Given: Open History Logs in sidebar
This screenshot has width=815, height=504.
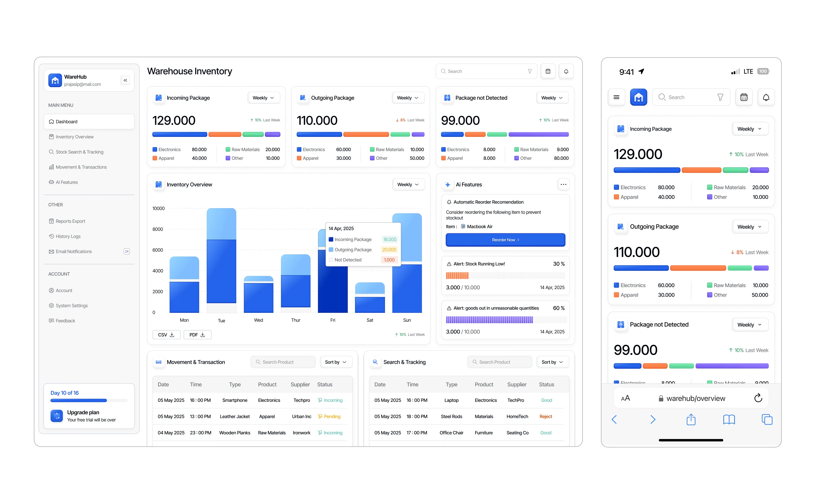Looking at the screenshot, I should tap(68, 236).
